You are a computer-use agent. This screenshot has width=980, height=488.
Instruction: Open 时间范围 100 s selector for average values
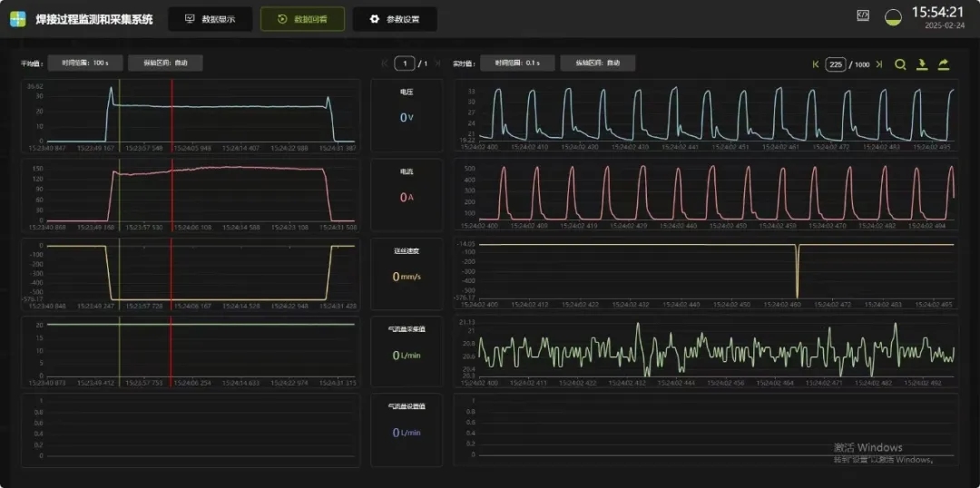84,63
